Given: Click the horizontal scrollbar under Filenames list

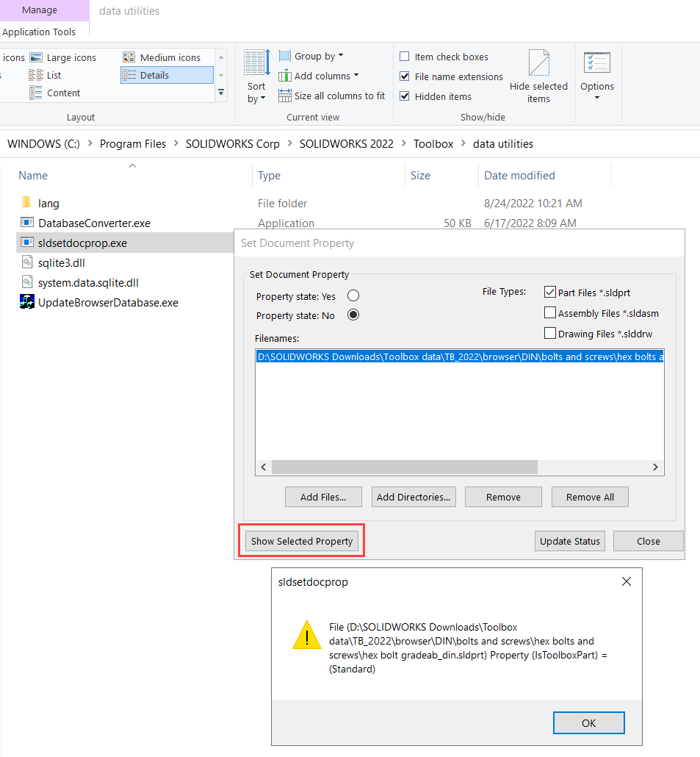Looking at the screenshot, I should pos(404,467).
